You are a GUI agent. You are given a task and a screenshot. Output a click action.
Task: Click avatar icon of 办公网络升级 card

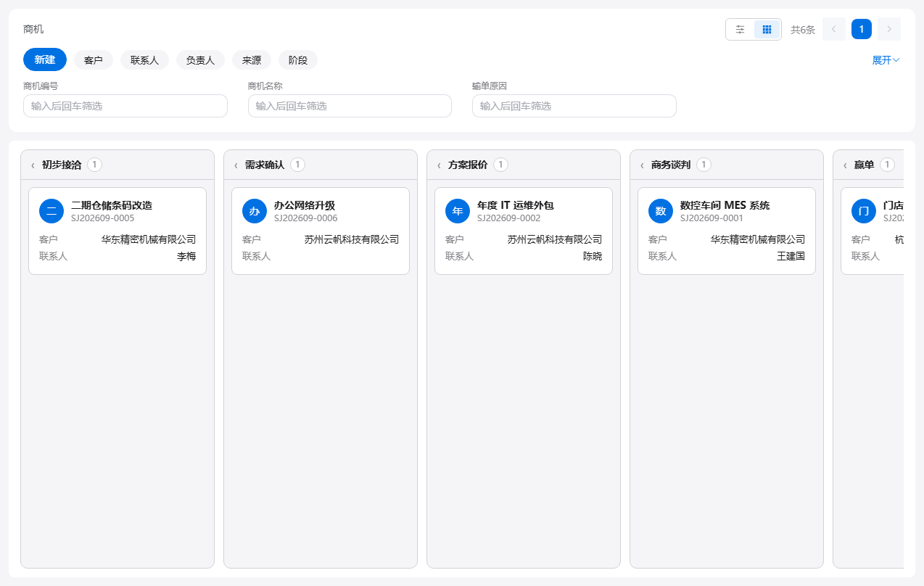[x=255, y=211]
